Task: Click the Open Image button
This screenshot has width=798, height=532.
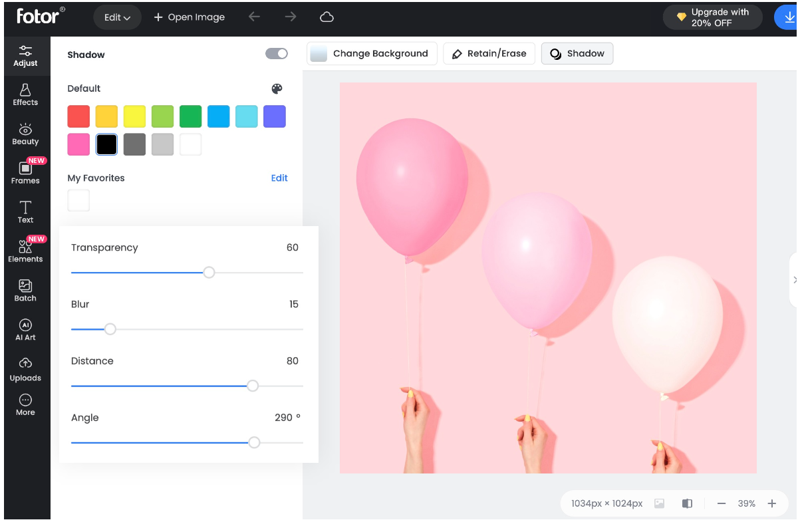Action: click(x=190, y=17)
